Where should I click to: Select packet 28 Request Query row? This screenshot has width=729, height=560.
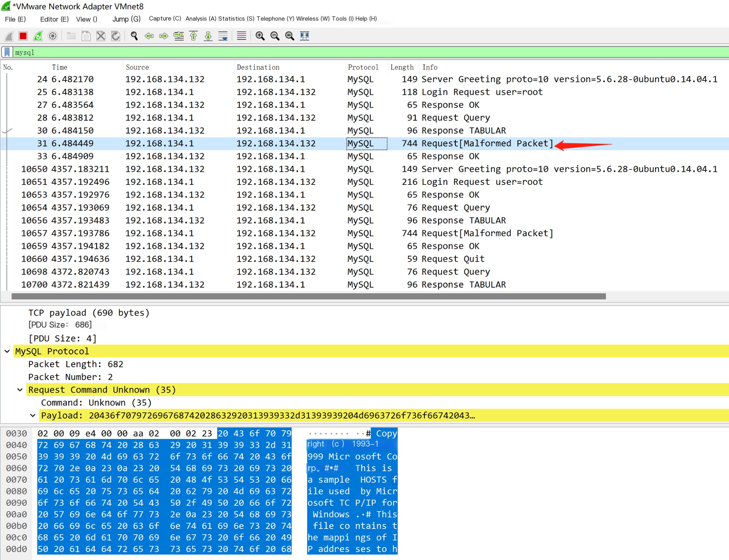[x=364, y=118]
